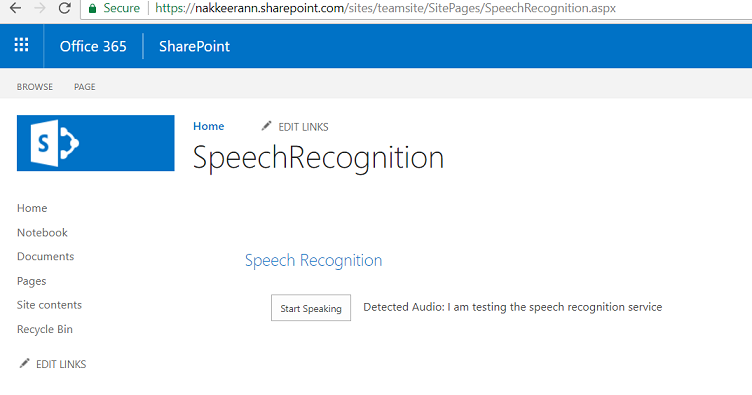Screen dimensions: 752x395
Task: Click the SharePoint site logo image
Action: (95, 143)
